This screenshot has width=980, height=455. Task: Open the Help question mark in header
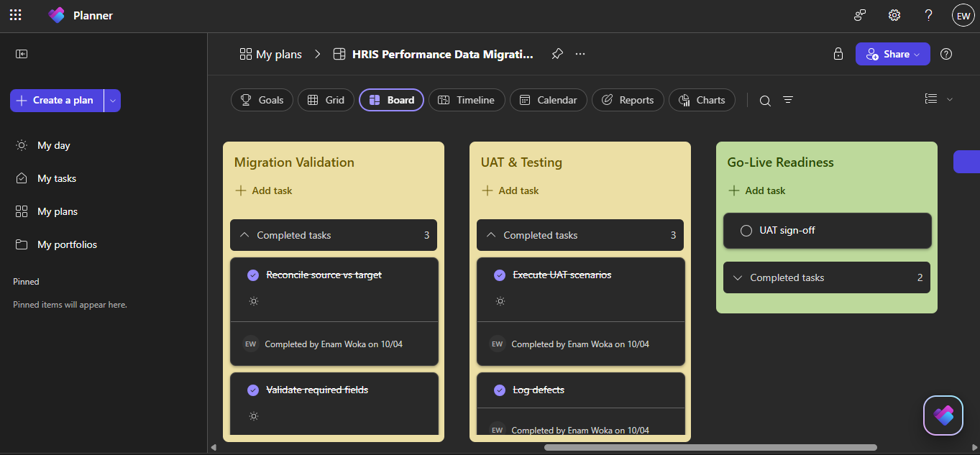click(928, 15)
